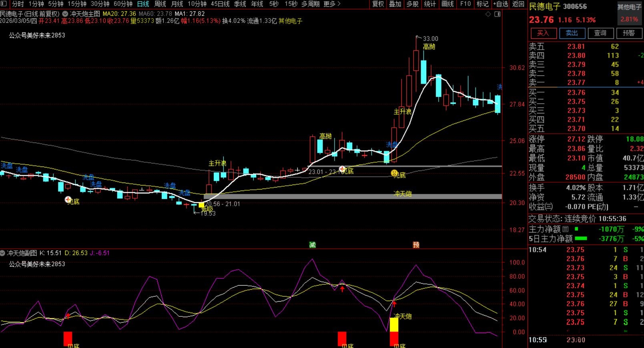This screenshot has width=644, height=348.
Task: Click the orange 预 marker on the chart
Action: click(416, 245)
